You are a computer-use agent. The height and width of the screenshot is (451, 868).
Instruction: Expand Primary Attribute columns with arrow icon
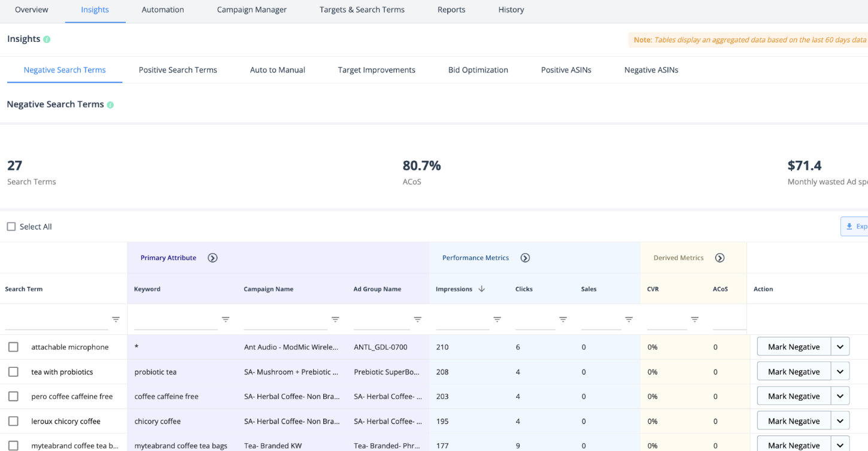213,258
